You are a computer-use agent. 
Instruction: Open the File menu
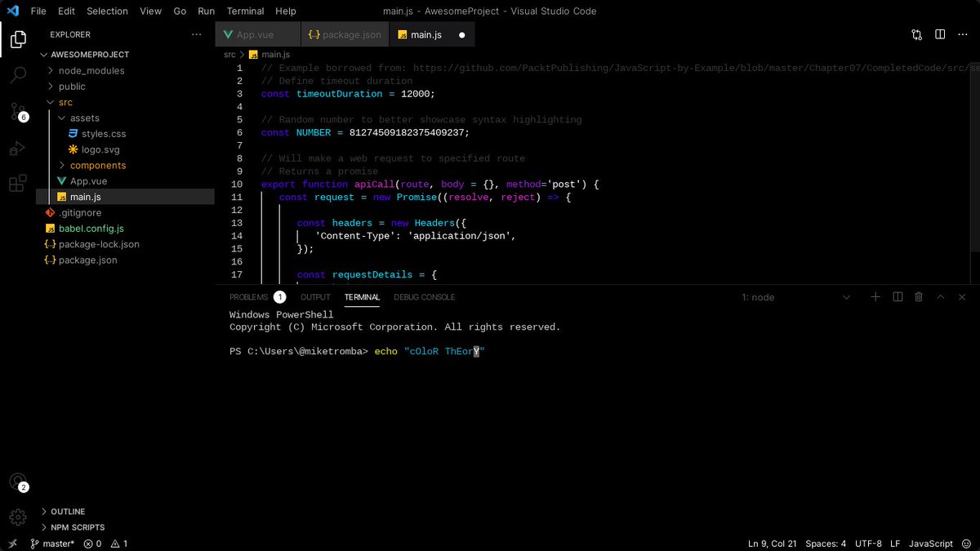(38, 11)
